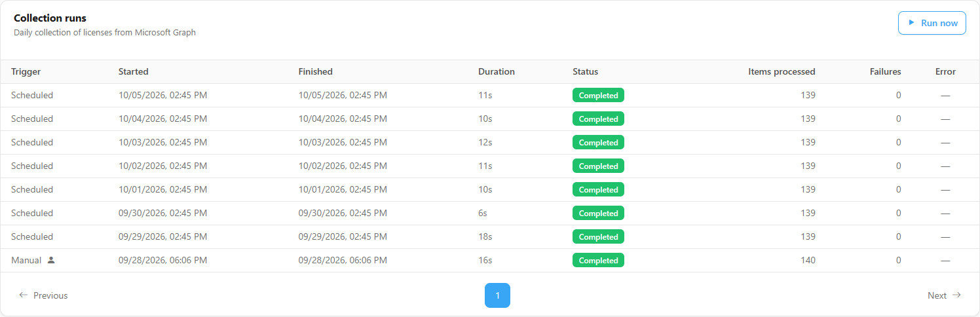Viewport: 980px width, 317px height.
Task: Click the Failures column header
Action: pos(885,72)
